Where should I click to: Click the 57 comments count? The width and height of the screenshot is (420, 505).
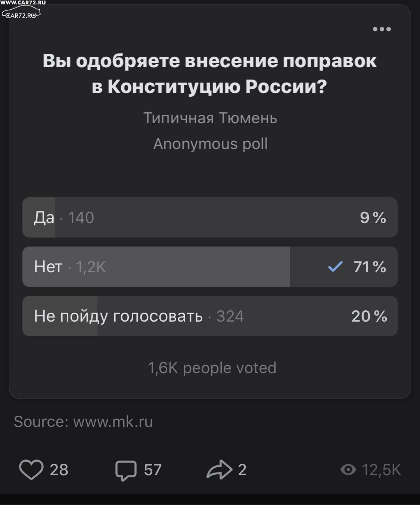coord(153,470)
